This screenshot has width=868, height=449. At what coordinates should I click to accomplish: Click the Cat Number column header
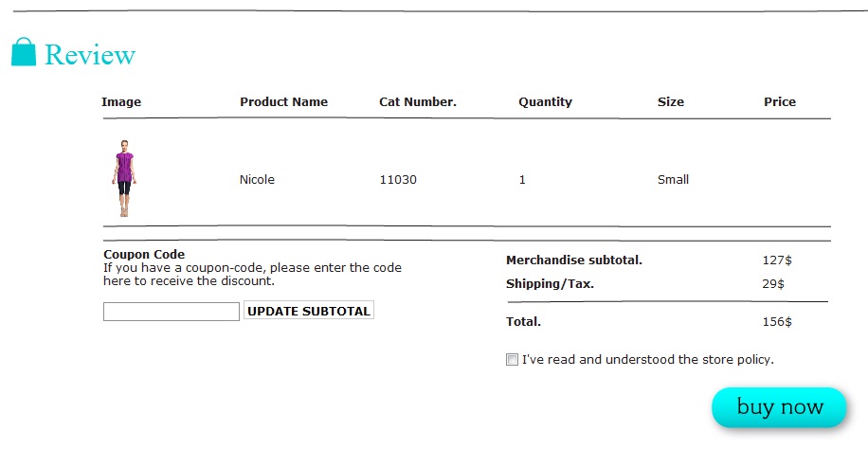pos(418,102)
